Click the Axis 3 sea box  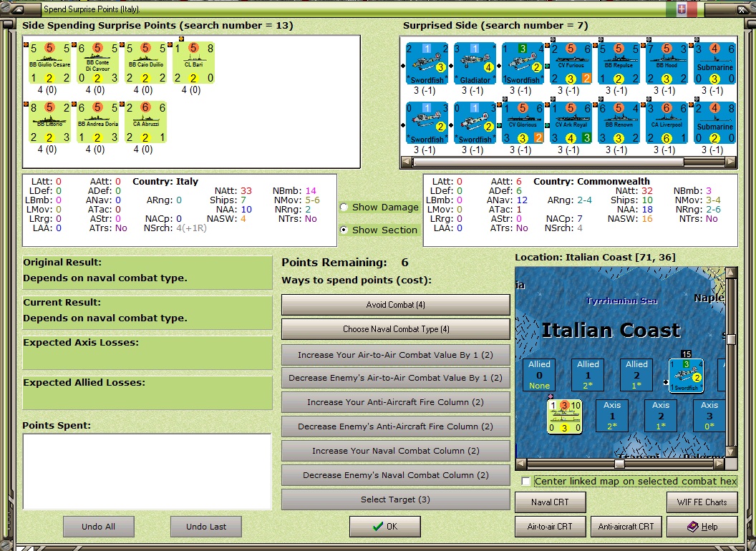click(x=709, y=416)
